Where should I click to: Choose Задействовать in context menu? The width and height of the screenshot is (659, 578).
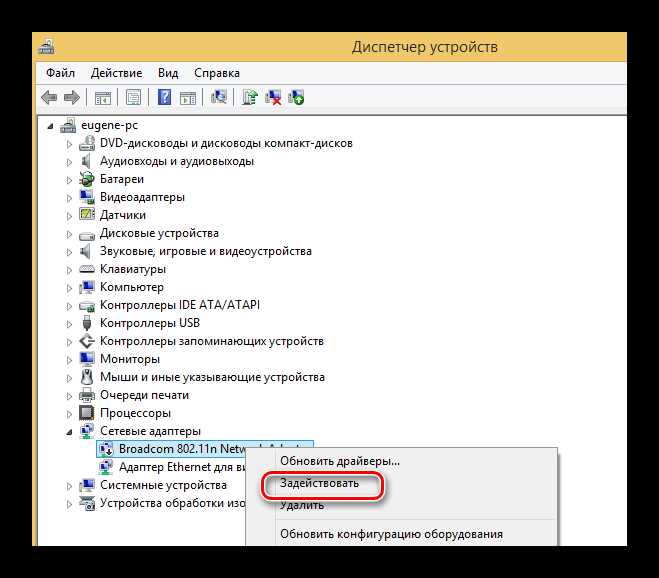(x=319, y=483)
